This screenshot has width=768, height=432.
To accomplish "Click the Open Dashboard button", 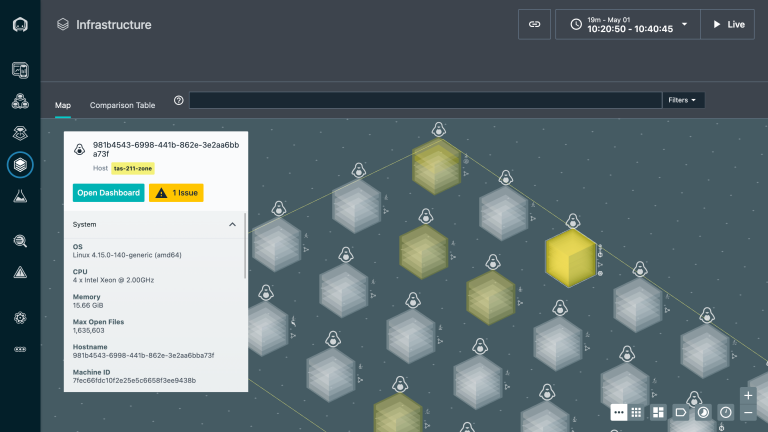I will pyautogui.click(x=108, y=193).
